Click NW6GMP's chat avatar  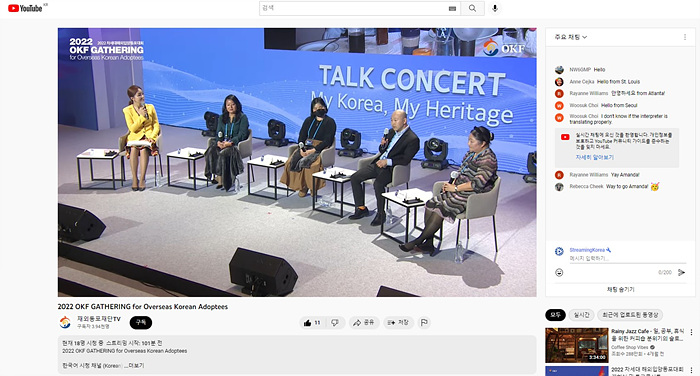tap(559, 70)
